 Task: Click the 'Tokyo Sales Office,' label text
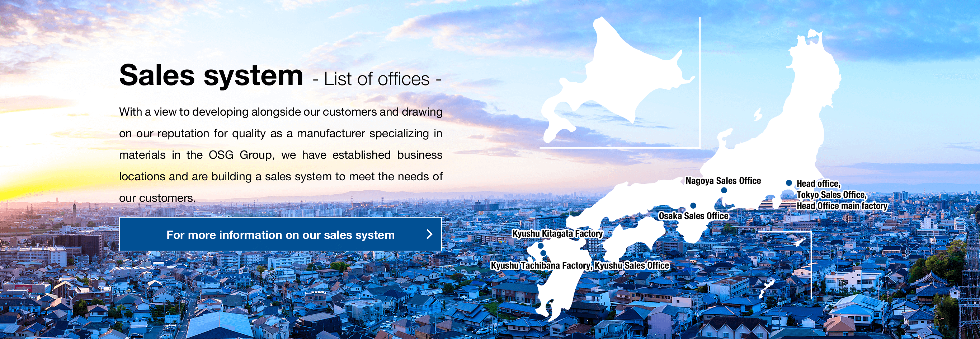coord(832,195)
